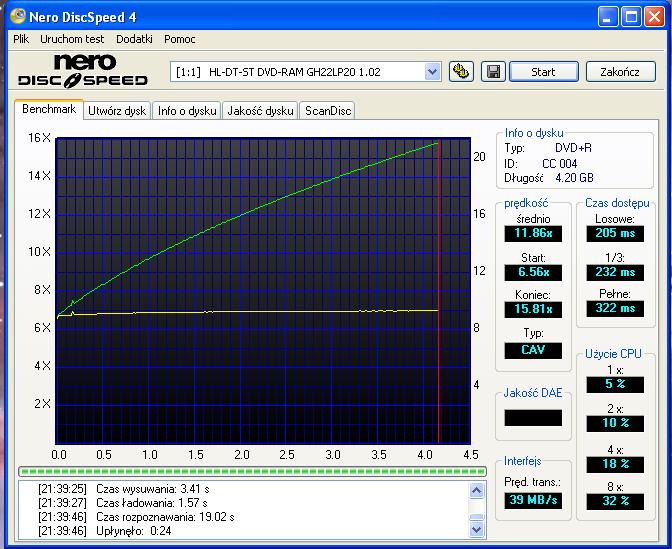Viewport: 672px width, 549px height.
Task: Click the Zakończ button
Action: 620,72
